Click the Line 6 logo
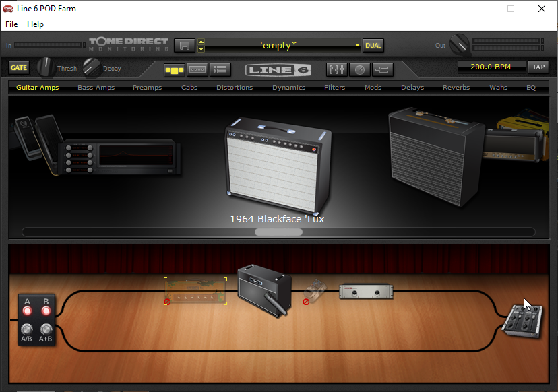Screen dimensions: 558x392 tap(278, 70)
